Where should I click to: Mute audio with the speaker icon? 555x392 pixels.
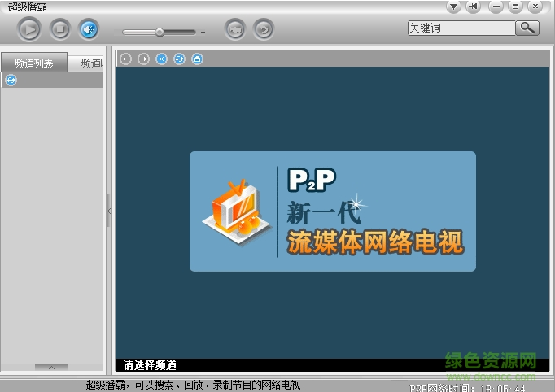tap(89, 29)
